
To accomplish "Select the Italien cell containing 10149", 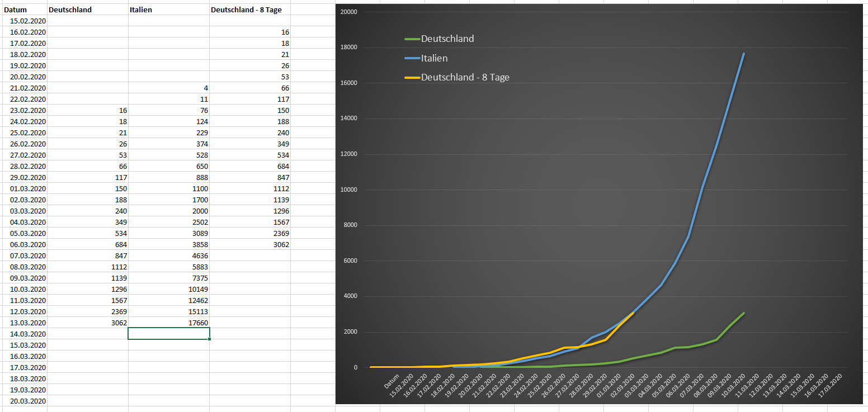I will coord(169,289).
